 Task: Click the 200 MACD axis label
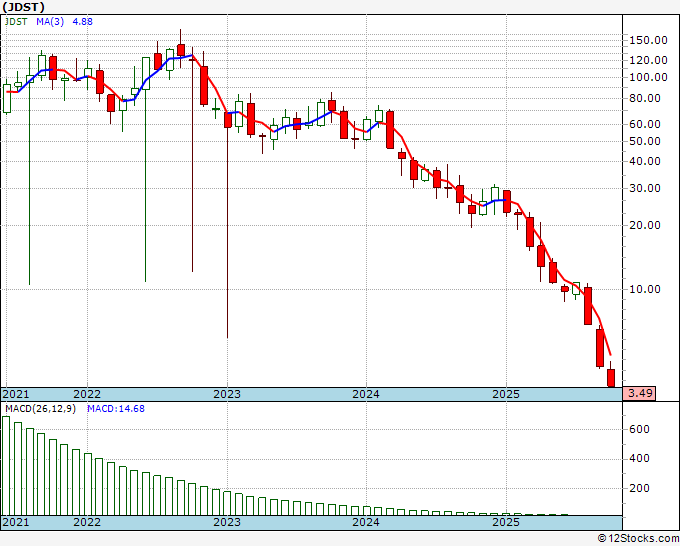click(640, 488)
